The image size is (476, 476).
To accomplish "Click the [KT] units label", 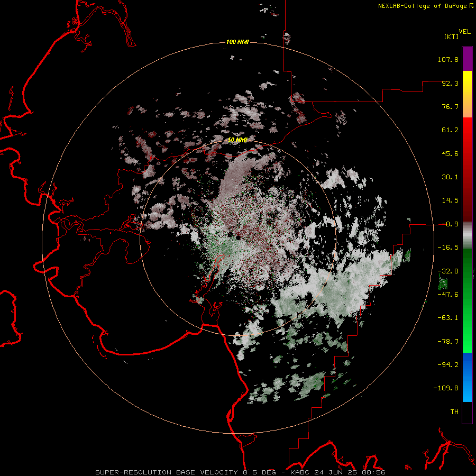I will pos(452,36).
